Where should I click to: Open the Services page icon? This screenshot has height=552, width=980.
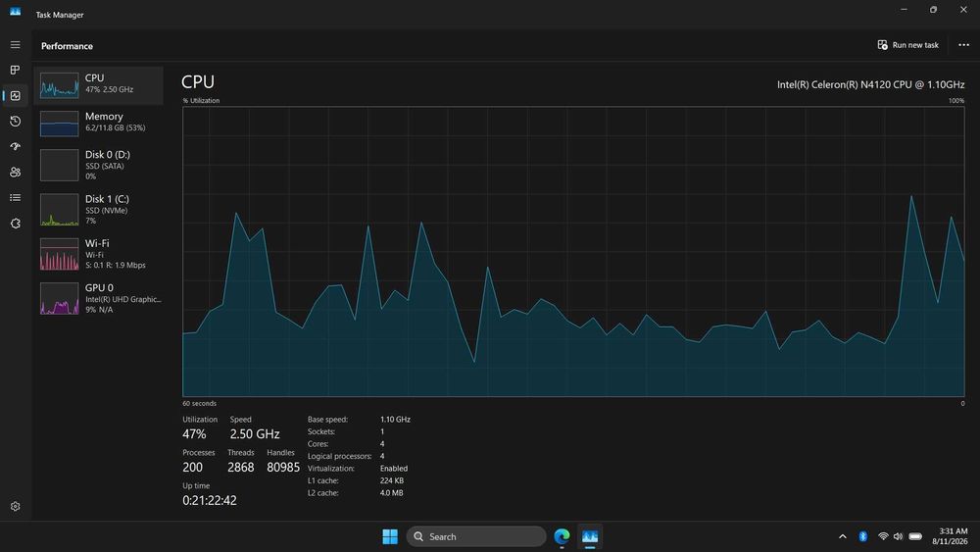point(15,224)
